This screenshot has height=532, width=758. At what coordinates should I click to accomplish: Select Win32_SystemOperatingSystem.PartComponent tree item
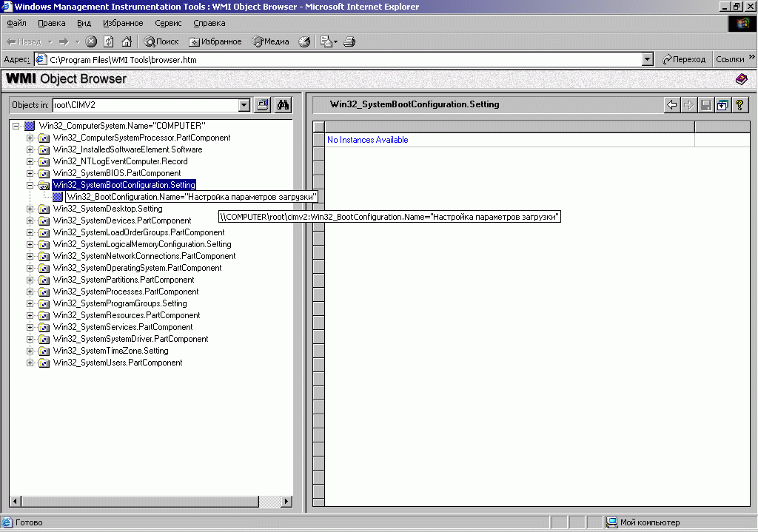point(137,268)
